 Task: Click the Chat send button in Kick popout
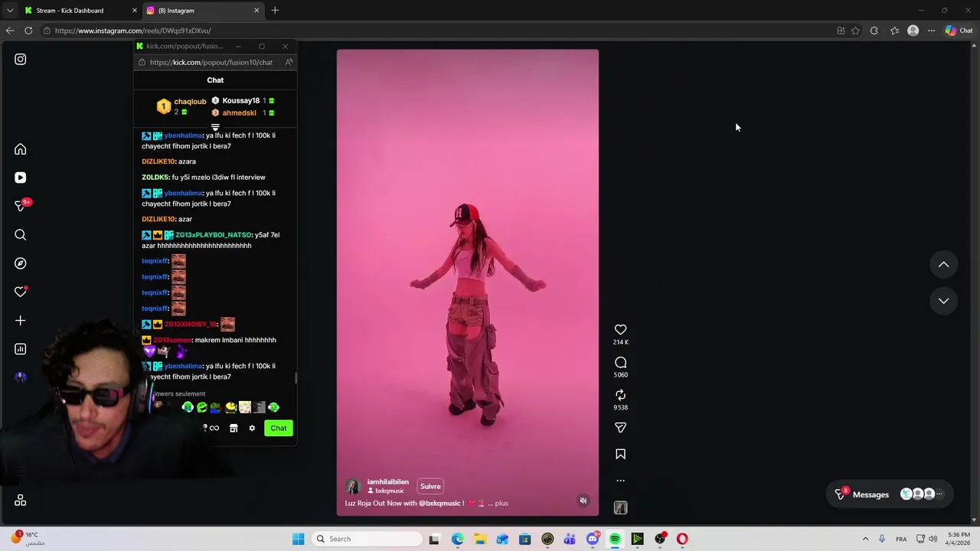[x=279, y=428]
